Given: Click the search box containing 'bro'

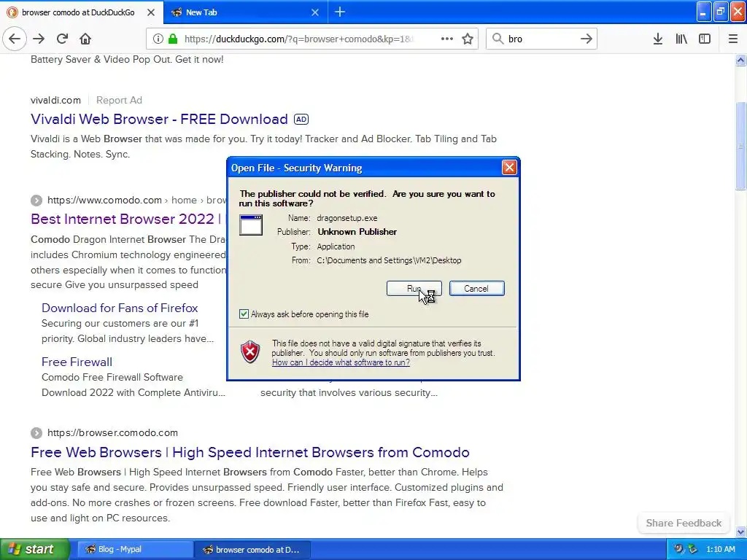Looking at the screenshot, I should pyautogui.click(x=541, y=39).
